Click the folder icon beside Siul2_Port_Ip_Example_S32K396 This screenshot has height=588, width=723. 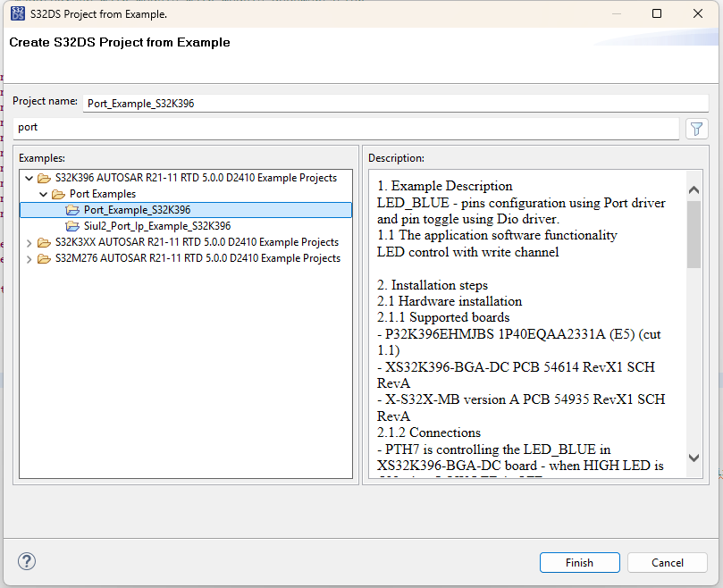click(72, 226)
